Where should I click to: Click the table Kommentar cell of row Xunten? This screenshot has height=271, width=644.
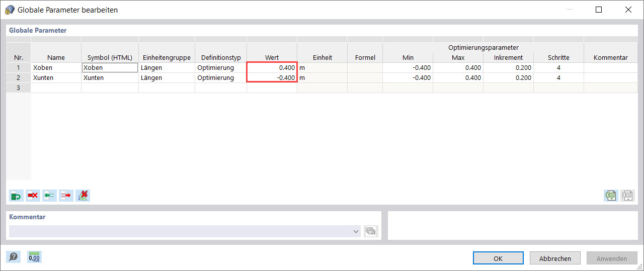pos(610,77)
